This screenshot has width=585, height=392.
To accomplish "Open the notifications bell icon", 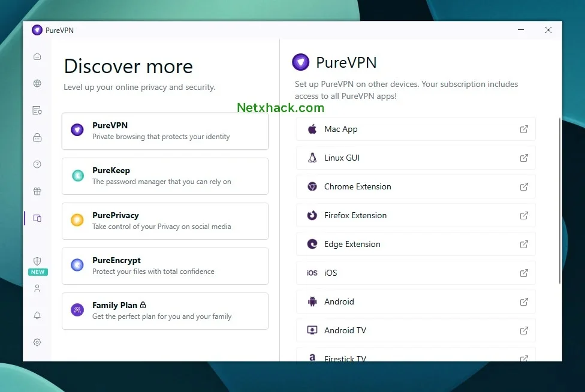I will 37,315.
